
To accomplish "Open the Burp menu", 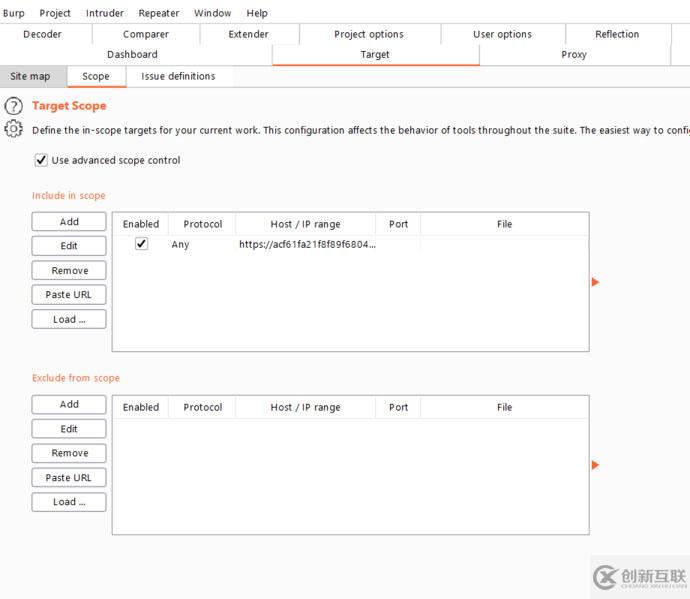I will tap(14, 13).
